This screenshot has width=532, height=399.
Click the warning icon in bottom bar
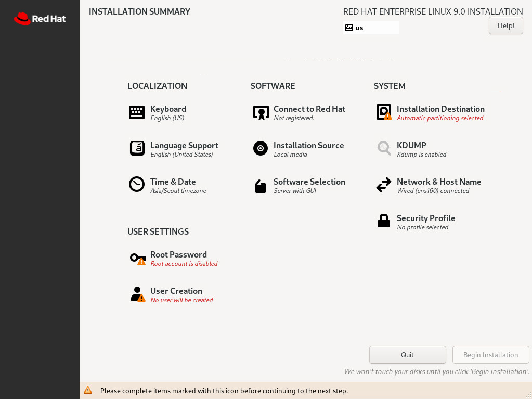(x=88, y=390)
